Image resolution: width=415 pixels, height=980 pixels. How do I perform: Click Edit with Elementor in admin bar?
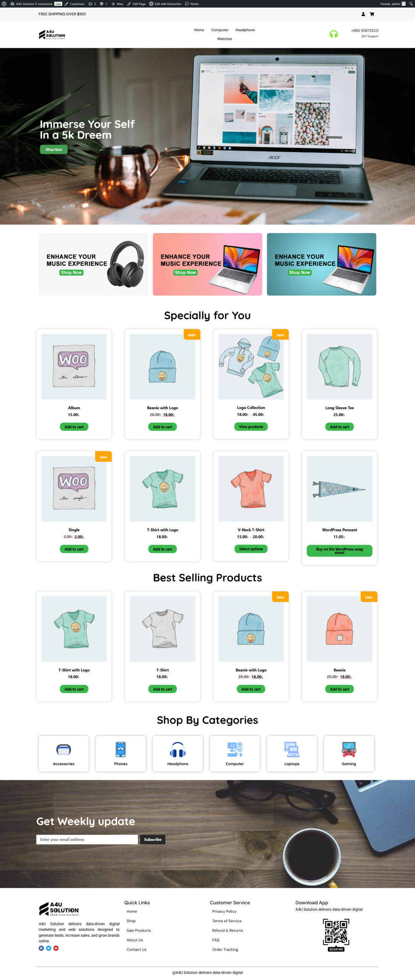(x=165, y=4)
